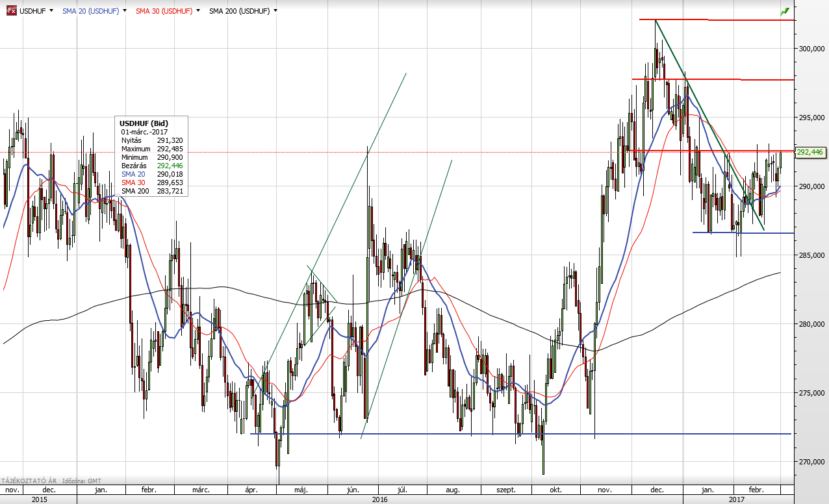Click the 2015 year label on time axis
The width and height of the screenshot is (829, 504).
(40, 499)
